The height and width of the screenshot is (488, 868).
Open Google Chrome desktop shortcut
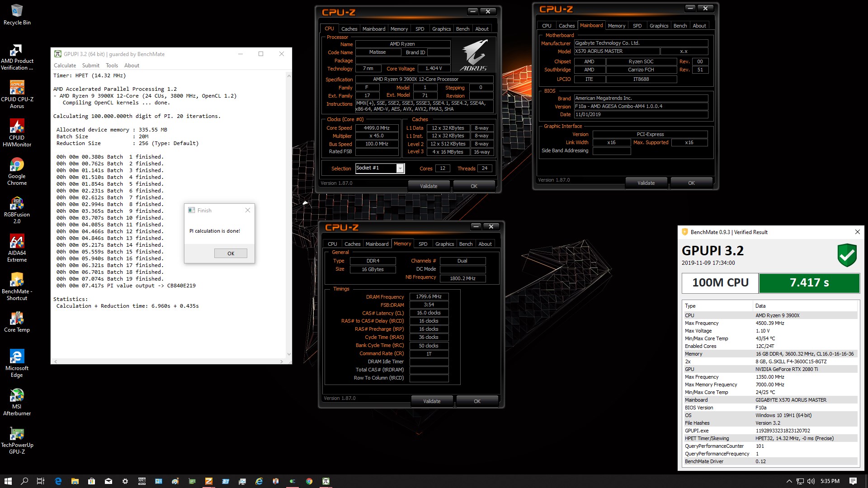(x=17, y=172)
